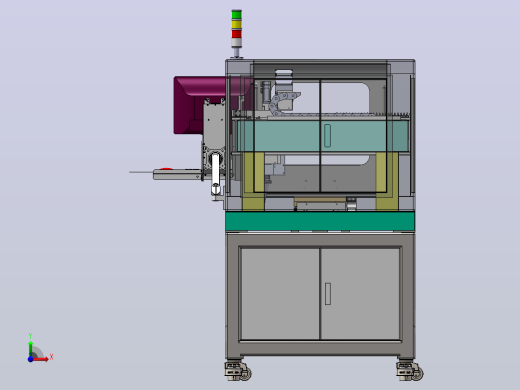Select the teal transparent door handle
The width and height of the screenshot is (520, 390).
pos(327,136)
